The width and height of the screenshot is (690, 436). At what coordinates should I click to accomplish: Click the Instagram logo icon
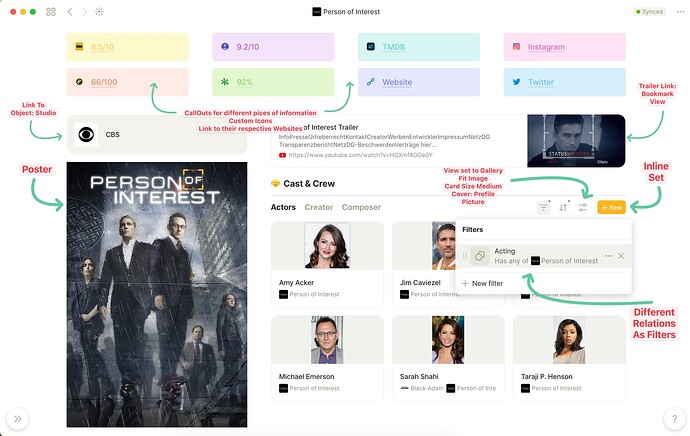point(517,47)
